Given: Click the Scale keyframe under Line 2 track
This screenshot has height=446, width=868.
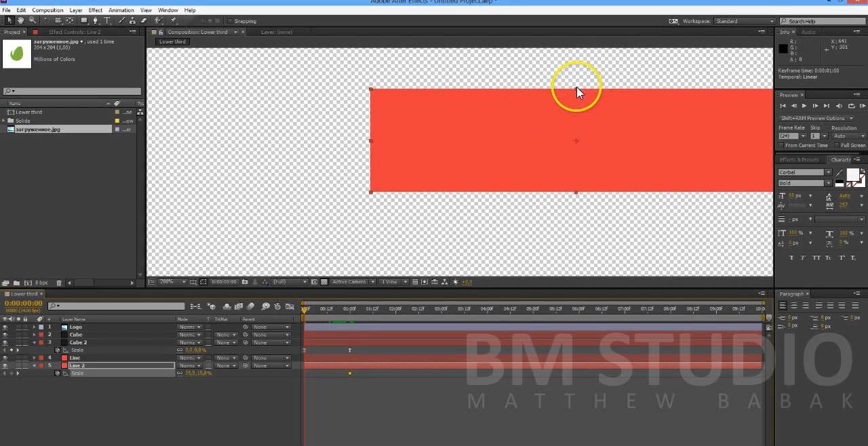Looking at the screenshot, I should point(350,373).
